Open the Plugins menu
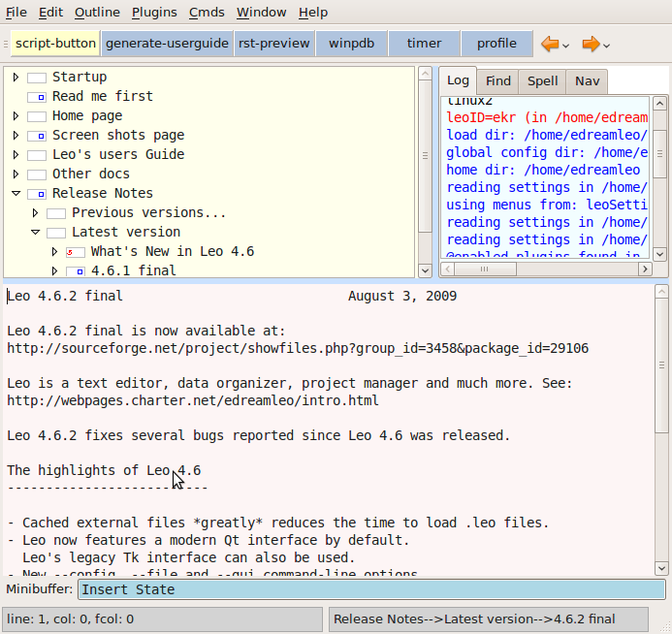 tap(154, 13)
